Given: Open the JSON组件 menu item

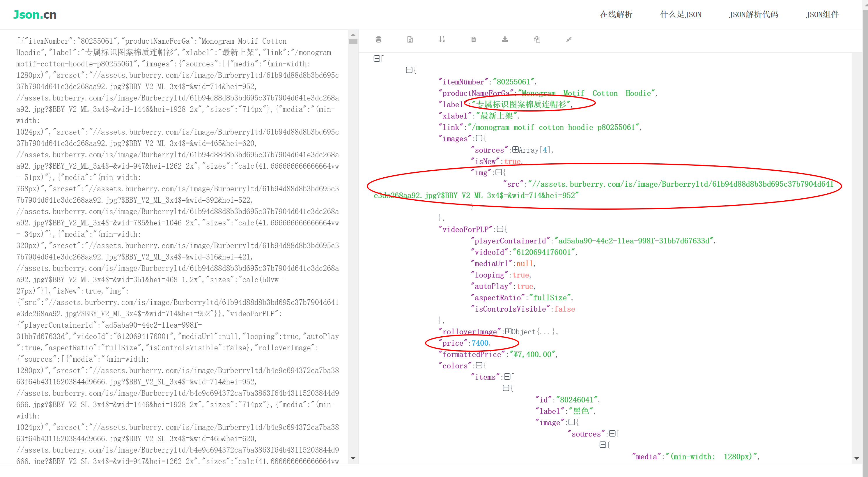Looking at the screenshot, I should point(822,15).
